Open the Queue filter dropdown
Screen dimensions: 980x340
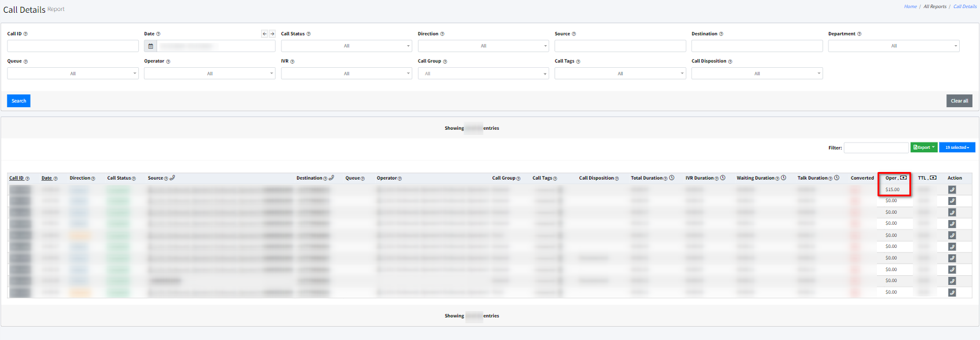coord(72,74)
